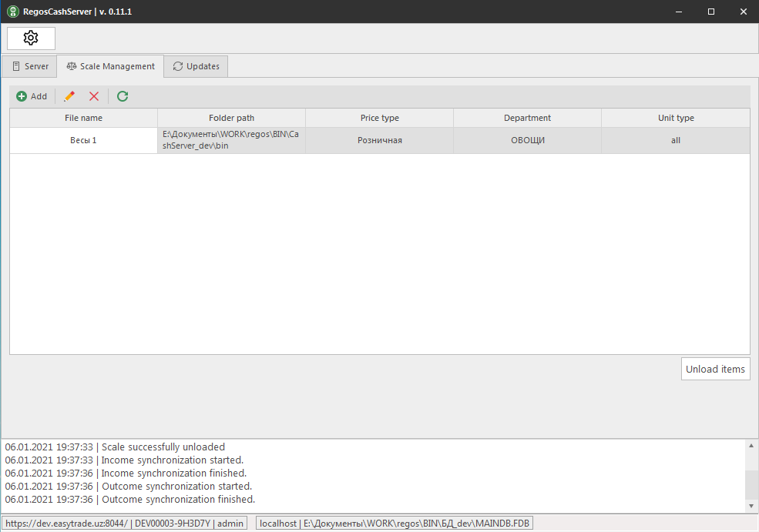
Task: Click the RegosCashServer app icon in title bar
Action: pos(13,12)
